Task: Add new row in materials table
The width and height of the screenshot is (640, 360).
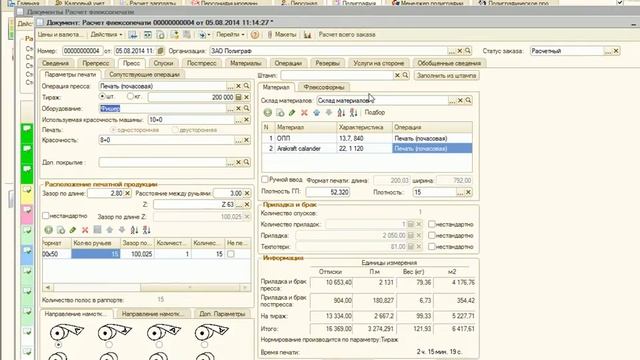Action: tap(268, 113)
